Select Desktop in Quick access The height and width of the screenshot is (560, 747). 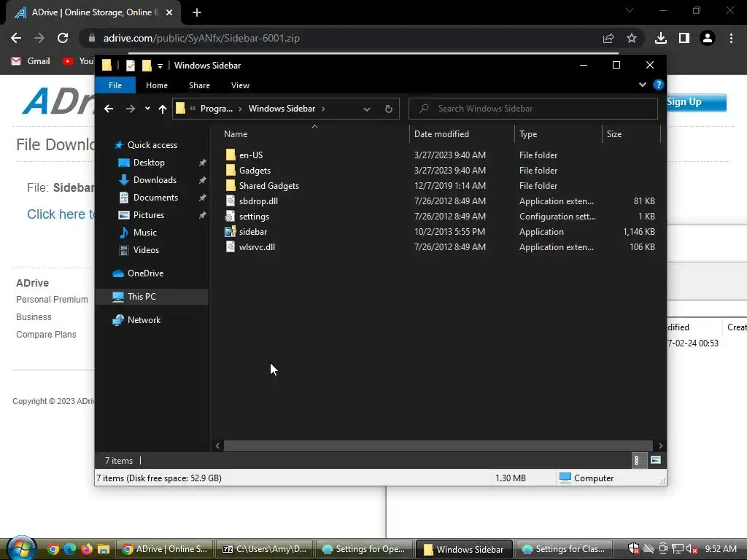[149, 163]
